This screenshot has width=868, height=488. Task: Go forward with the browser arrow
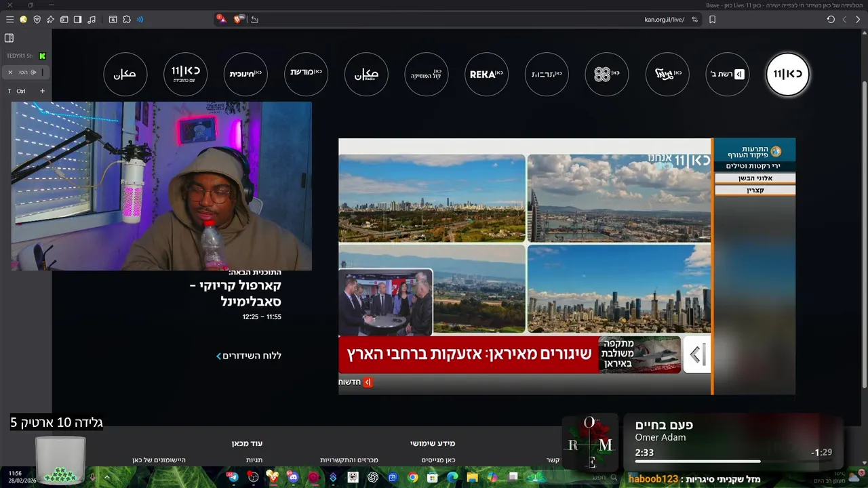click(x=844, y=20)
